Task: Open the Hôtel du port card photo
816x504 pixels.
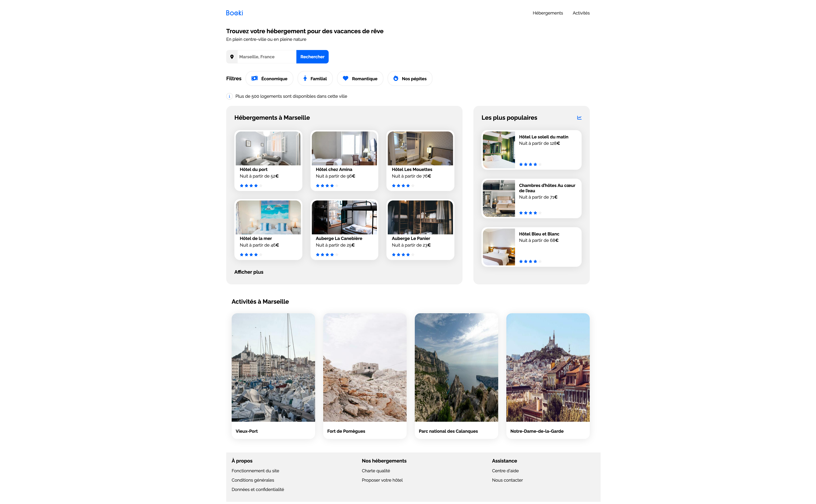Action: point(268,148)
